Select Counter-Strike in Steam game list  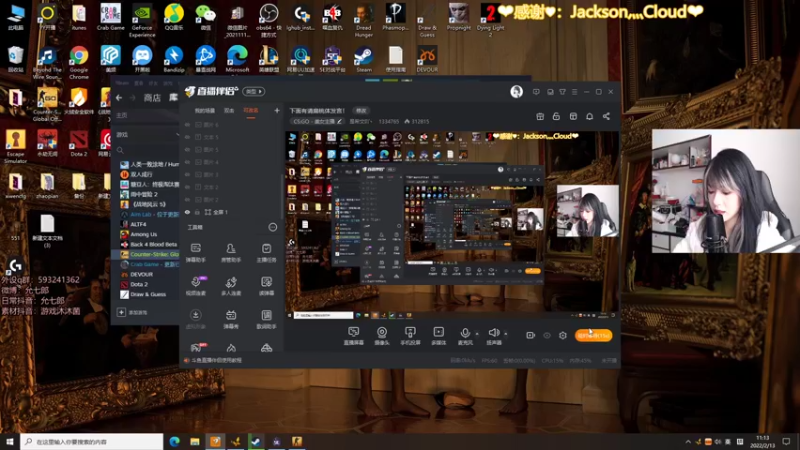point(149,254)
